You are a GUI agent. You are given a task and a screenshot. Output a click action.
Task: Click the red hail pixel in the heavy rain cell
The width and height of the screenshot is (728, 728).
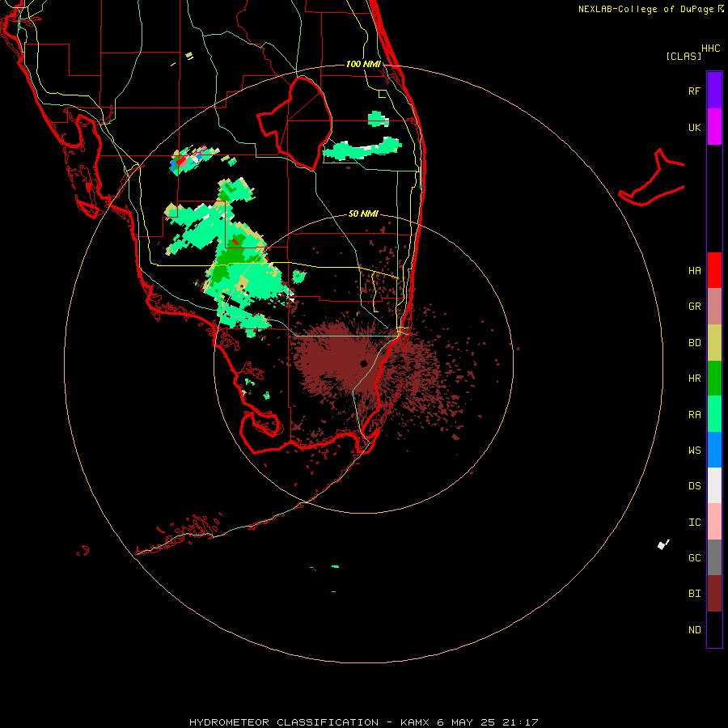point(235,241)
